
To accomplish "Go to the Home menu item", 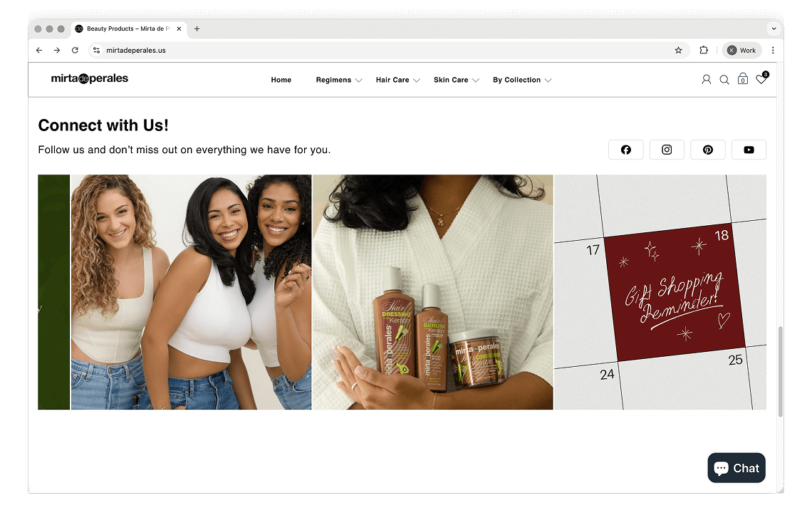I will pos(281,80).
